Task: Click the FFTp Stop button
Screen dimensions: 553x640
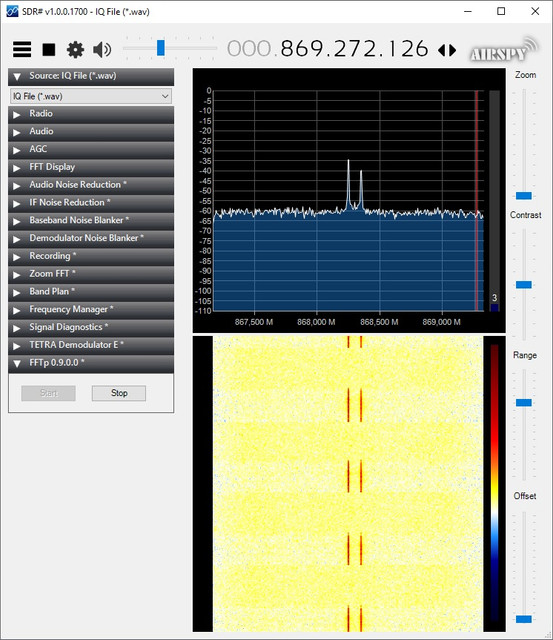Action: coord(119,393)
